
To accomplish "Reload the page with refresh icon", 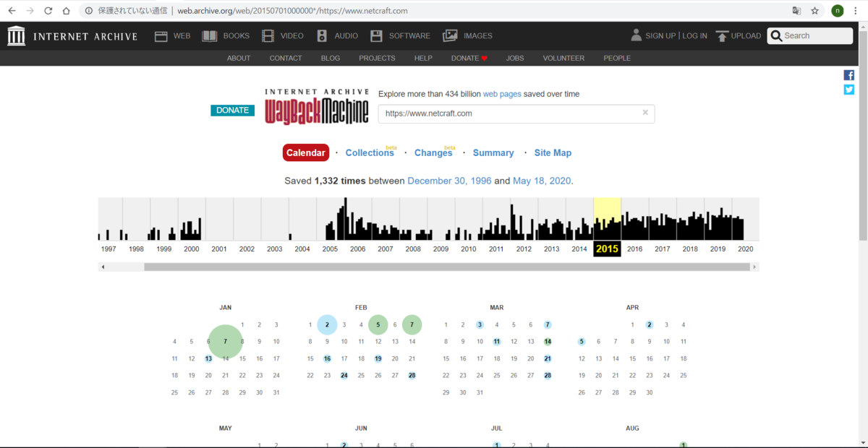I will (48, 11).
